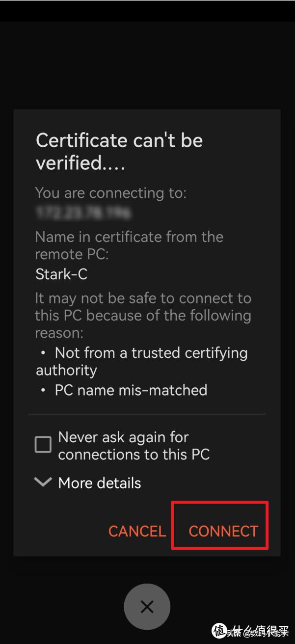This screenshot has width=295, height=644.
Task: Click the "Never ask again for connections" label
Action: (134, 446)
